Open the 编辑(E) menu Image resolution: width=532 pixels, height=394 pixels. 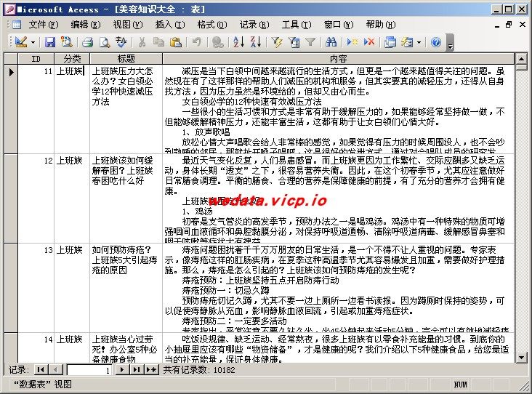(86, 25)
